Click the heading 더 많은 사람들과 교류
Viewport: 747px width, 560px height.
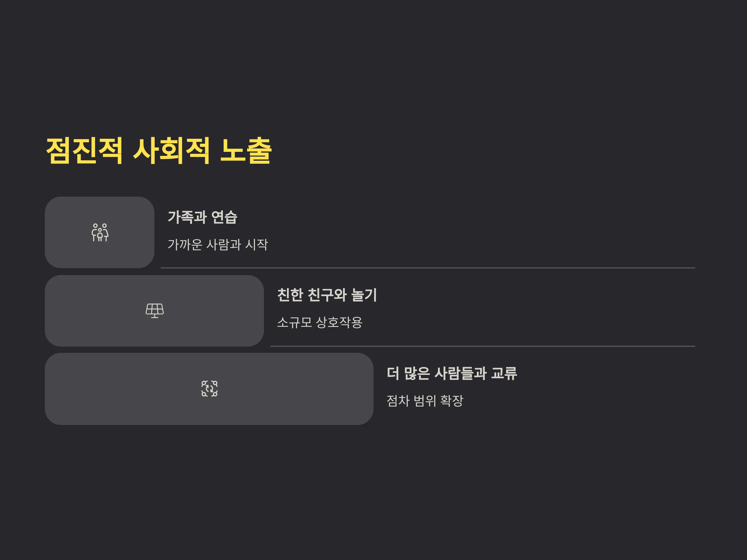click(x=452, y=373)
